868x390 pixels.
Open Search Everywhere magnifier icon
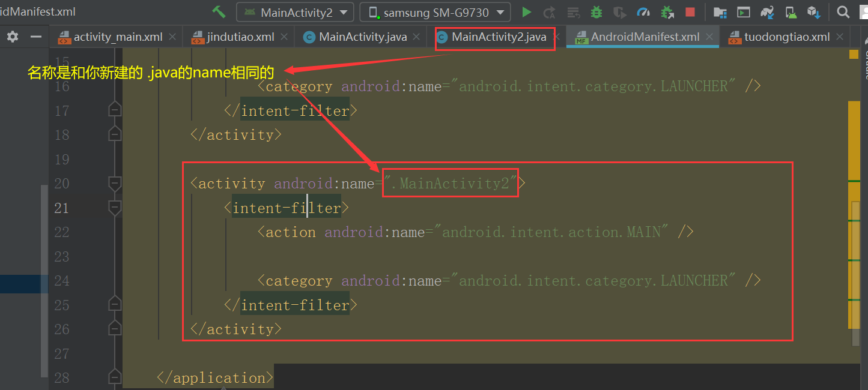point(843,11)
